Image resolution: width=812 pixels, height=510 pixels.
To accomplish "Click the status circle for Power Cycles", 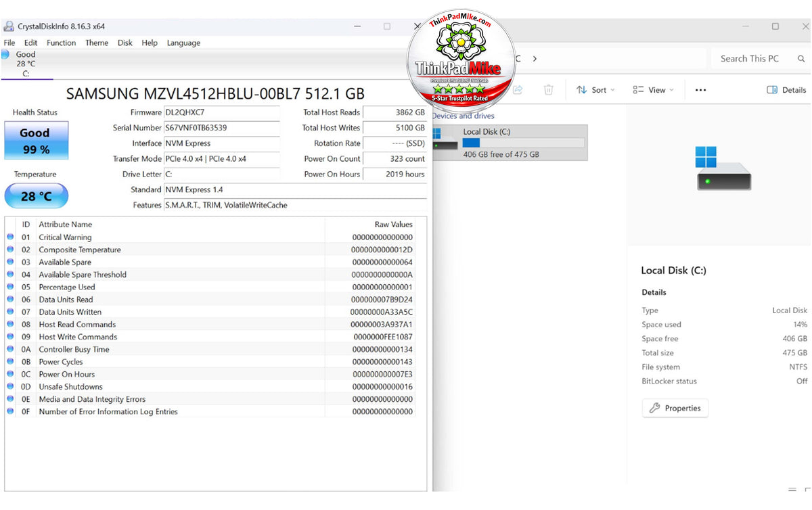I will (x=10, y=361).
